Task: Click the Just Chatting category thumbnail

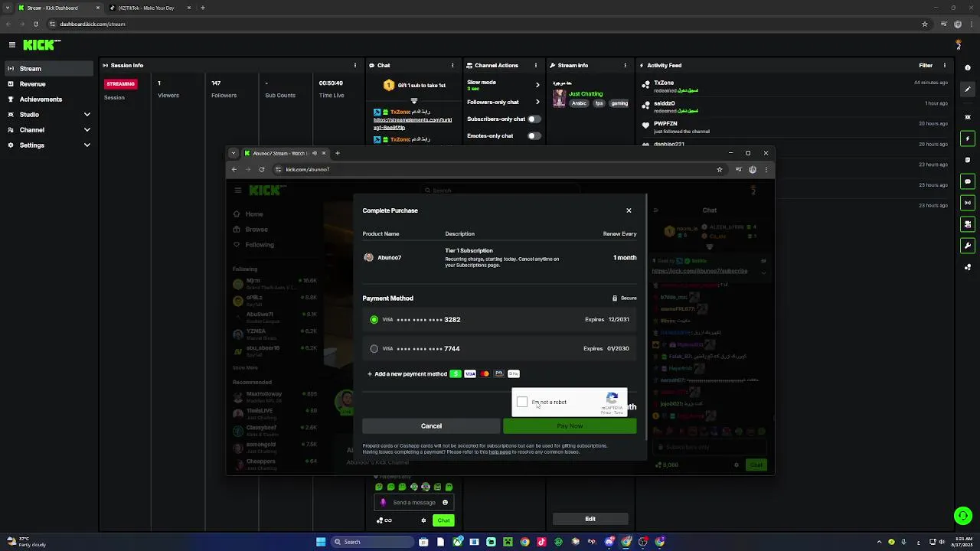Action: [560, 98]
